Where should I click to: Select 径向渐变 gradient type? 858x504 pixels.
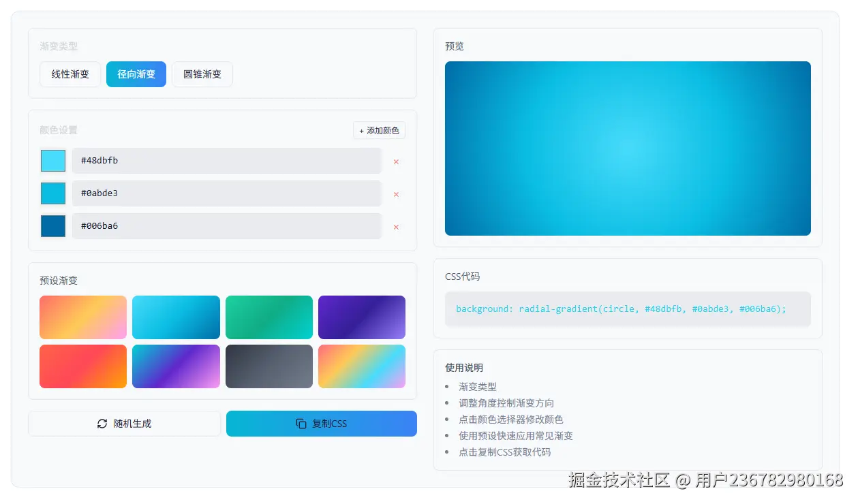point(136,74)
